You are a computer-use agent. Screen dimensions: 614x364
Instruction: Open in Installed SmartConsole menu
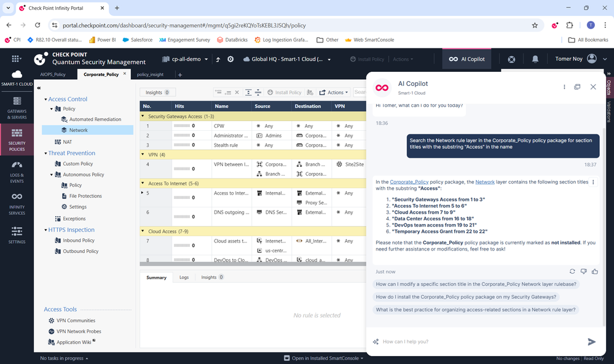coord(324,358)
